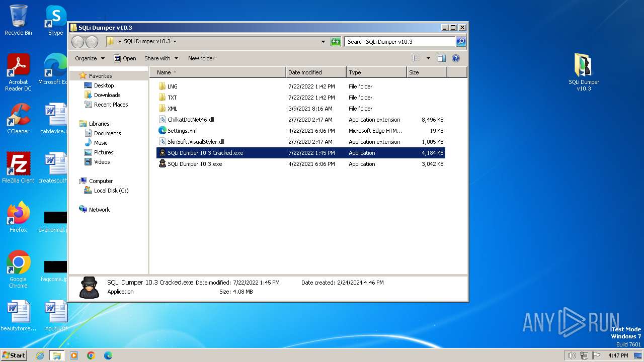
Task: Open Chrome from the taskbar
Action: pyautogui.click(x=91, y=355)
